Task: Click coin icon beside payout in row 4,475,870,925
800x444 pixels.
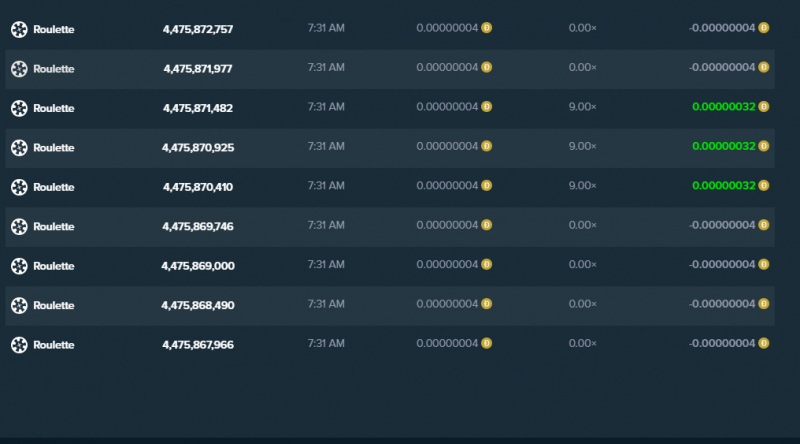Action: 764,146
